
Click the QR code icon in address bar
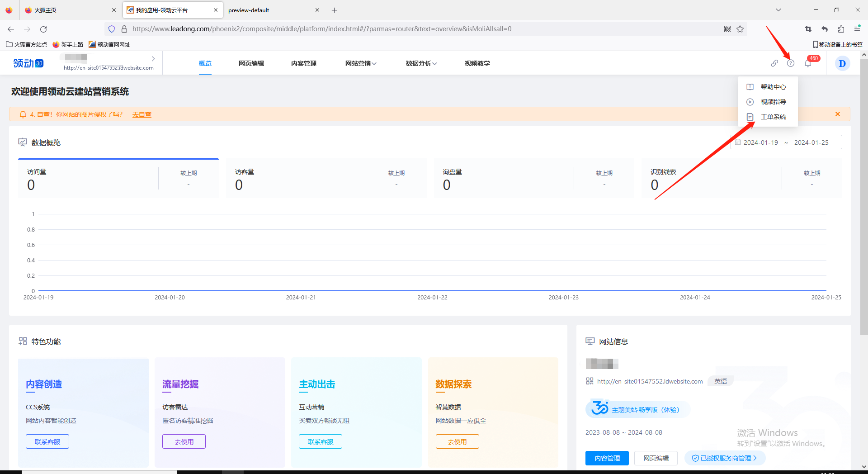[x=727, y=29]
